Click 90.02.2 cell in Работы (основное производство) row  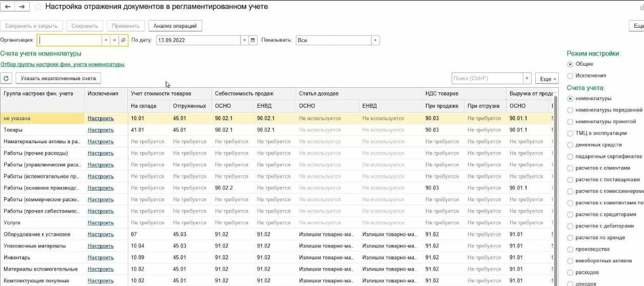click(x=232, y=188)
